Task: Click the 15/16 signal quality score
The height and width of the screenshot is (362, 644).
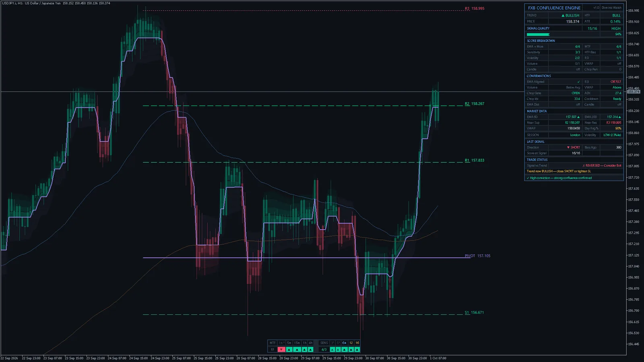Action: [592, 29]
